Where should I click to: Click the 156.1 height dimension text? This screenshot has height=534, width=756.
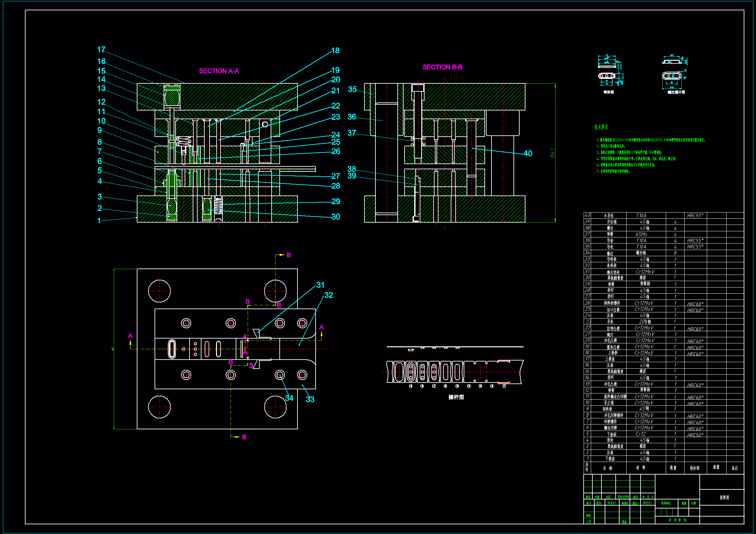pyautogui.click(x=553, y=153)
